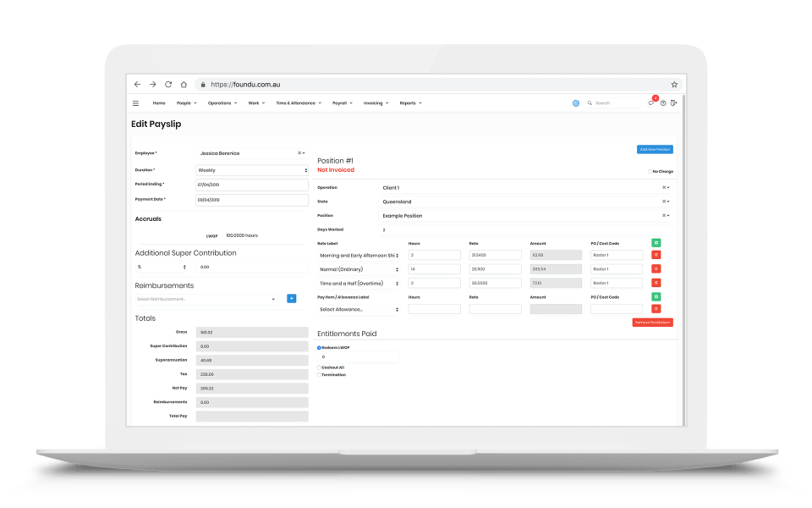812x508 pixels.
Task: Open the Operations menu
Action: click(x=222, y=103)
